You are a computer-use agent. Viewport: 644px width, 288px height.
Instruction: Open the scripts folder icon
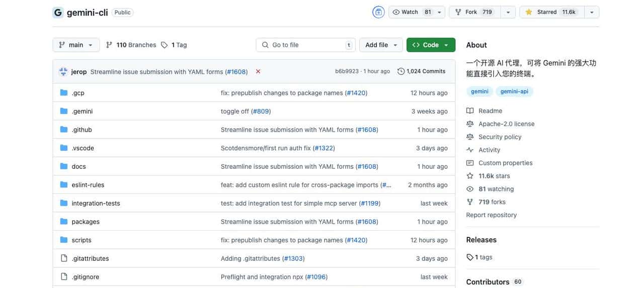tap(64, 240)
